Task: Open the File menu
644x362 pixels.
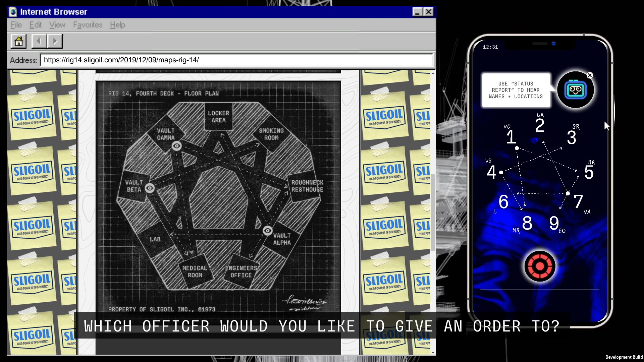Action: tap(16, 25)
